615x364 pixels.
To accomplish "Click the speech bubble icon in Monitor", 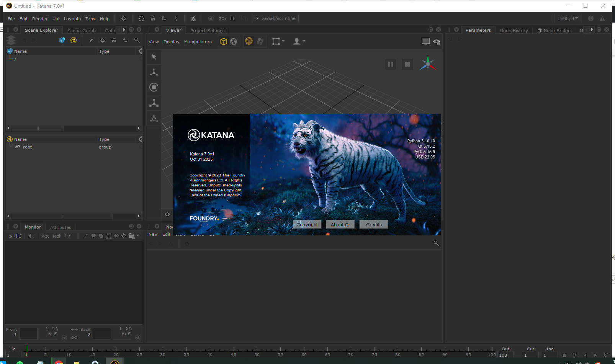I will click(x=93, y=236).
